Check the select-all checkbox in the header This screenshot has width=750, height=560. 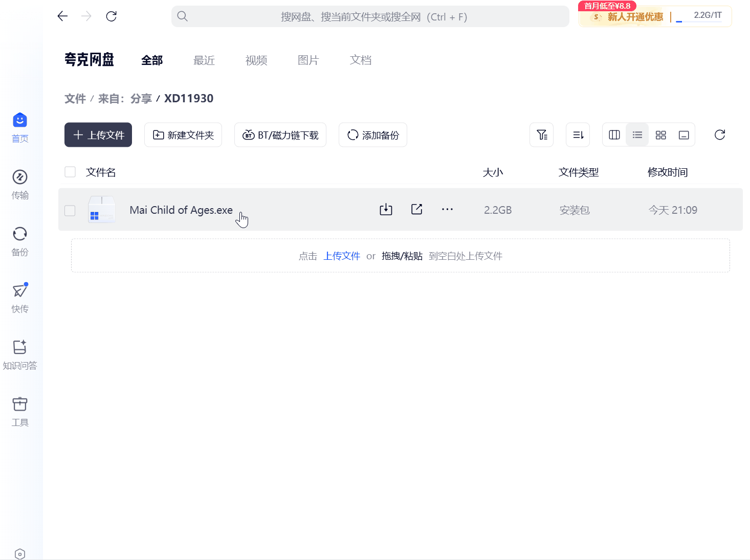coord(70,172)
